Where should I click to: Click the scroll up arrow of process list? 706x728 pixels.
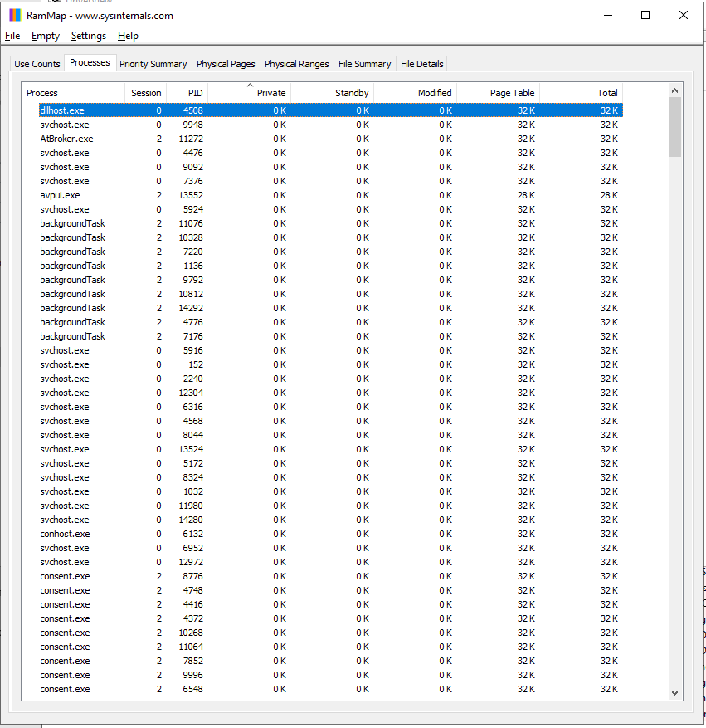[x=674, y=90]
